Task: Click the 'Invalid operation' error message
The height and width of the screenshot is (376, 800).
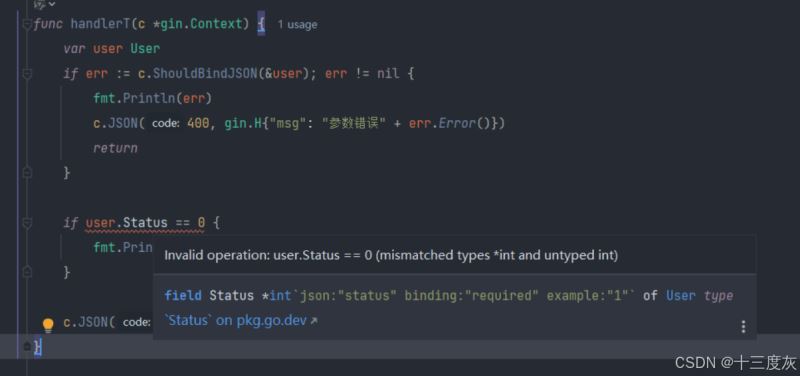Action: [391, 255]
